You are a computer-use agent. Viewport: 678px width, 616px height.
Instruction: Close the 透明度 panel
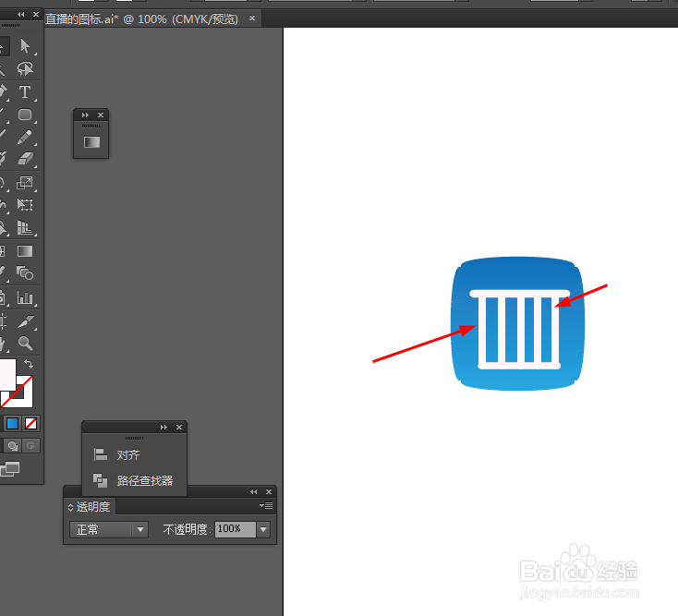[x=269, y=492]
